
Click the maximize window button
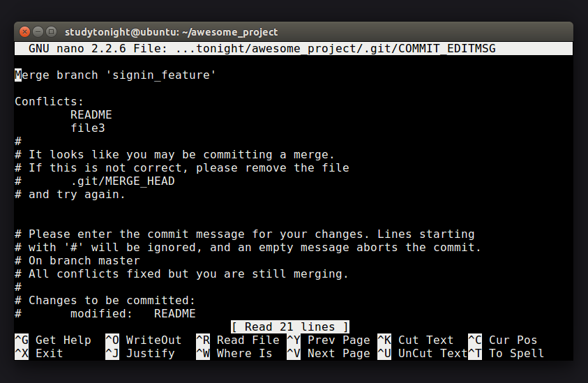(x=52, y=32)
